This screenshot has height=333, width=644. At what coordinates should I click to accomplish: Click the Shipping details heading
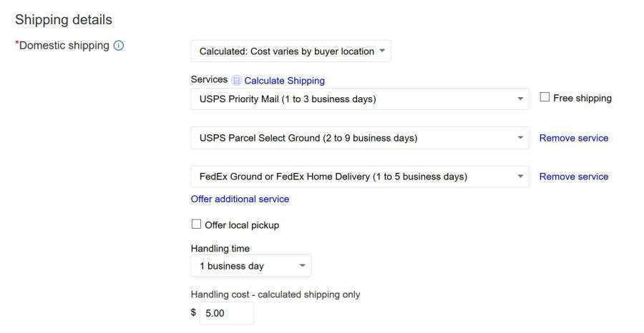point(64,20)
